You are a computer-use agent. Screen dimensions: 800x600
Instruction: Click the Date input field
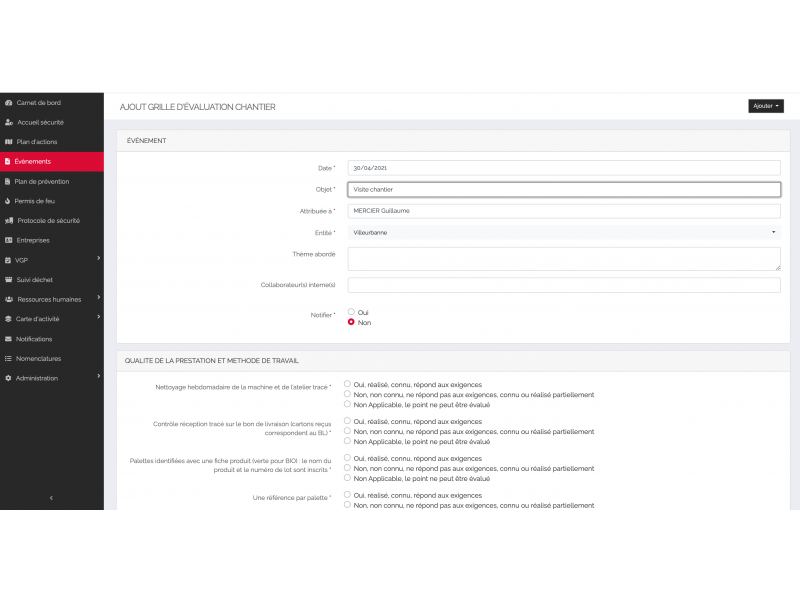(x=564, y=168)
